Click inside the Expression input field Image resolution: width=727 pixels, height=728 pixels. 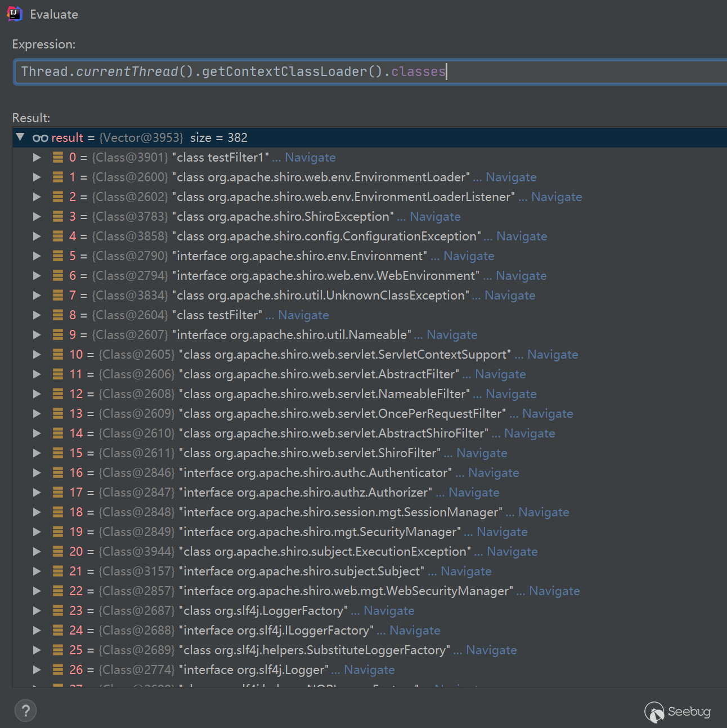[563, 72]
